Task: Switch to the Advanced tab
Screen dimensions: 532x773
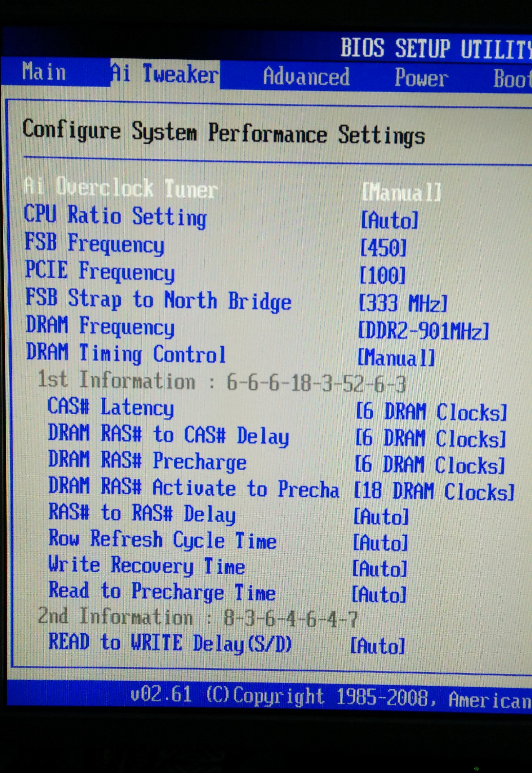Action: coord(306,77)
